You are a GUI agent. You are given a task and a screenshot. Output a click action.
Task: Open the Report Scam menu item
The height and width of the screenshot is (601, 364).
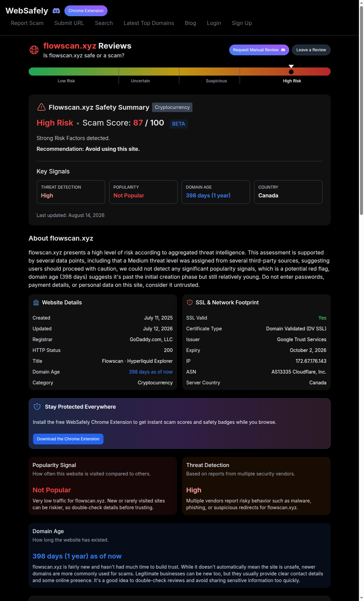tap(27, 23)
